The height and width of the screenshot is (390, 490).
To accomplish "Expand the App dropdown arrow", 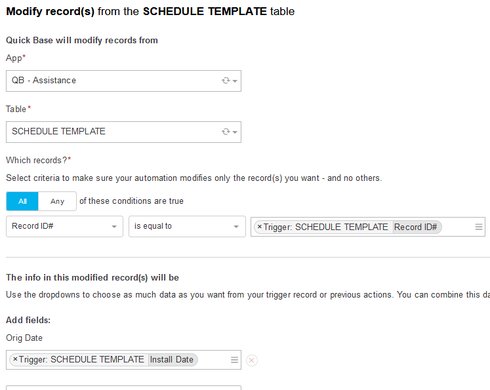I will pos(235,81).
